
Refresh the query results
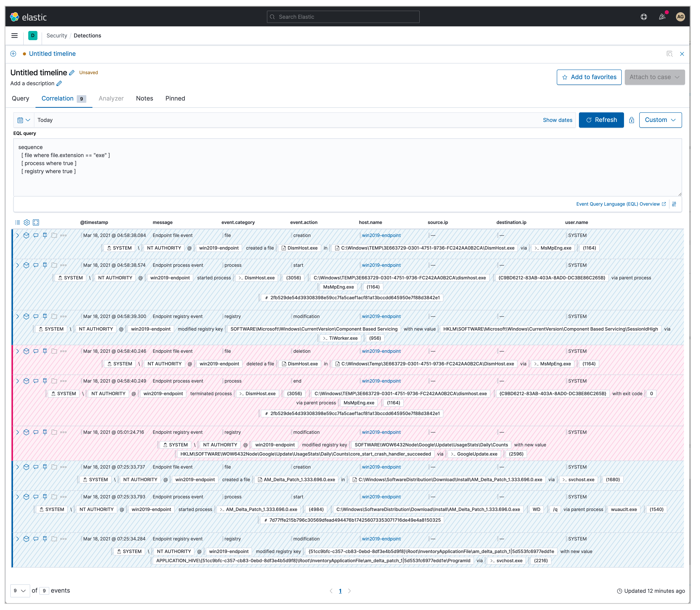pos(601,120)
